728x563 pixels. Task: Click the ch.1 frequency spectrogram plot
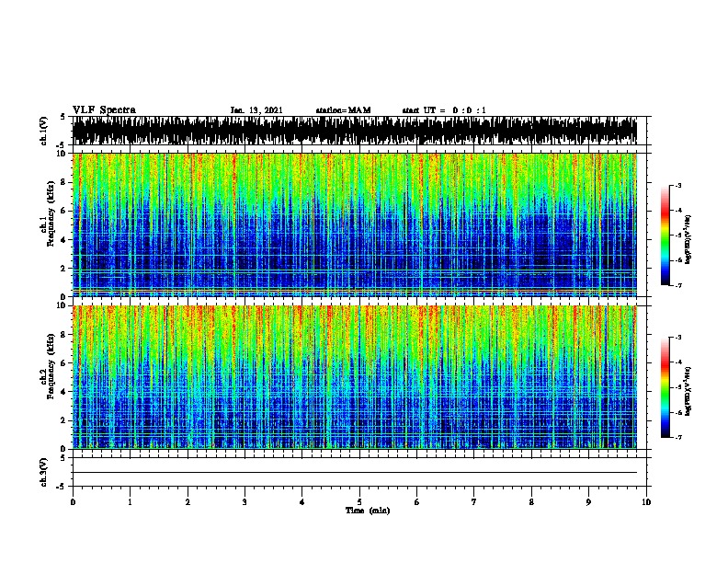355,224
